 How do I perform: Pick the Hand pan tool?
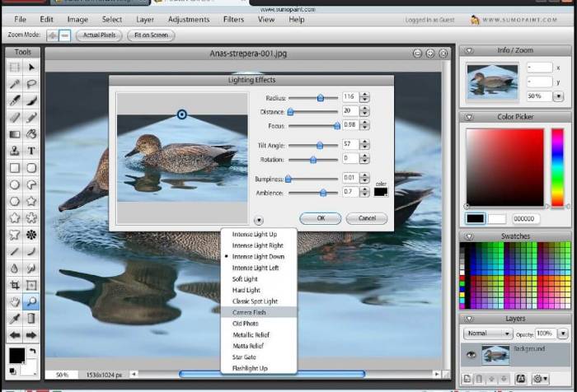point(14,302)
